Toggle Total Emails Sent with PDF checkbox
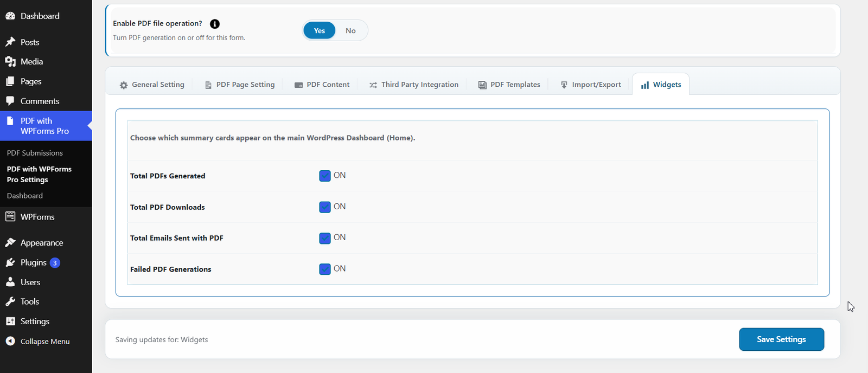The image size is (868, 373). 325,238
